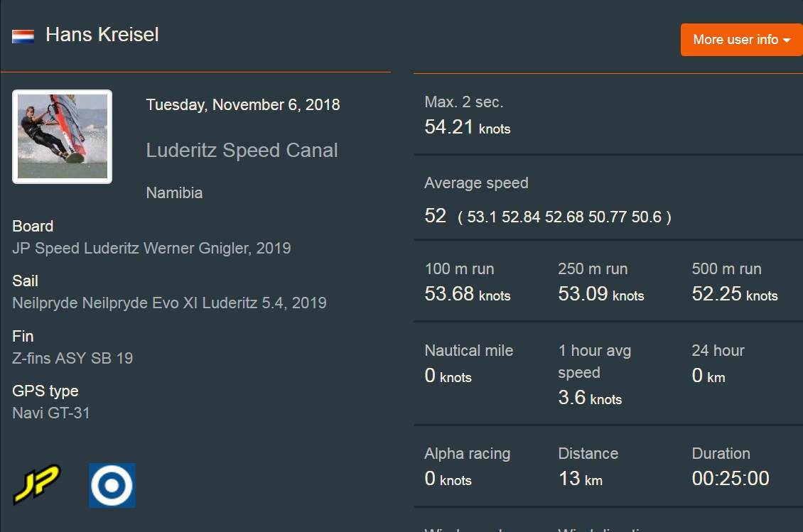Viewport: 803px width, 532px height.
Task: Click the Average speed value 52
Action: coord(435,216)
